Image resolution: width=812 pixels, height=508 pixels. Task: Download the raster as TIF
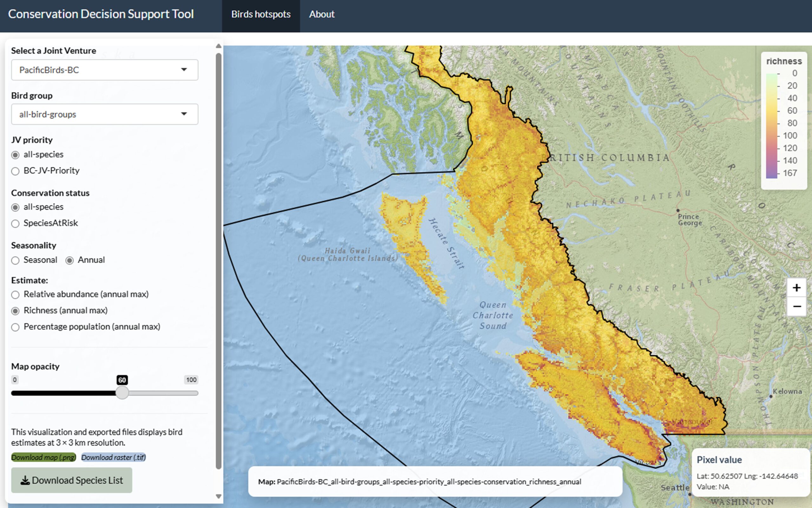pos(114,457)
